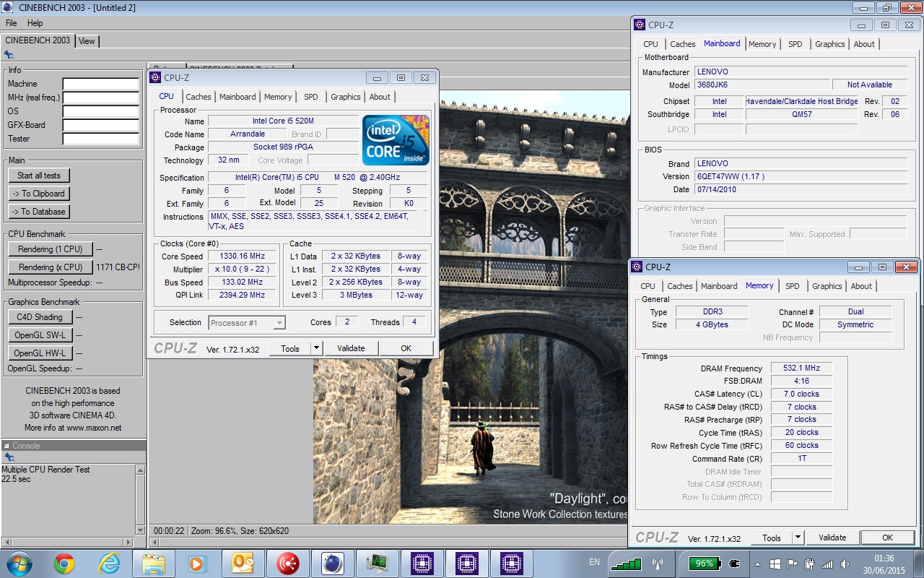Run Rendering (1 CPU) benchmark
This screenshot has height=578, width=924.
tap(51, 249)
